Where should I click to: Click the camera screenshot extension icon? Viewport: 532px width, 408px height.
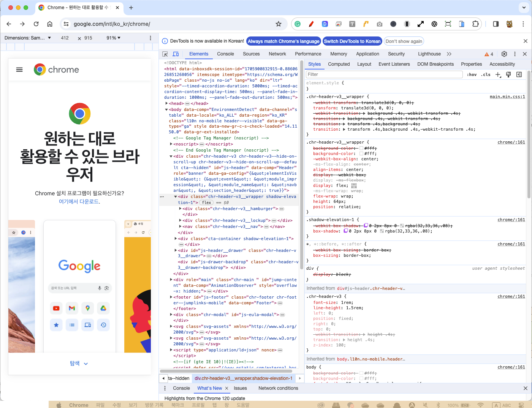click(380, 24)
